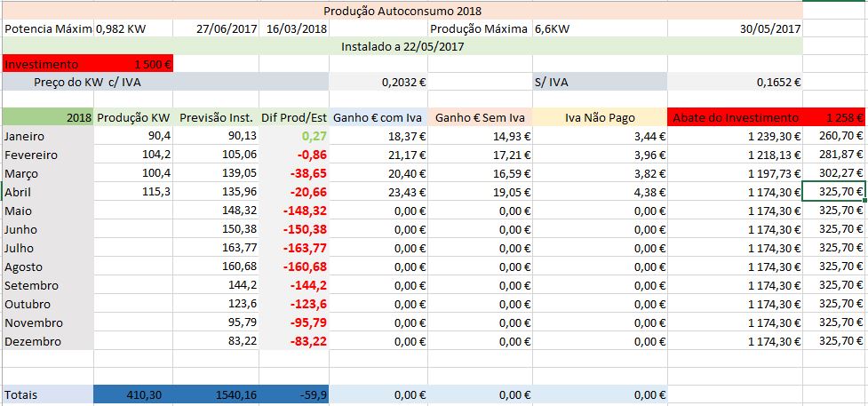Click the 'Totais' row label

click(48, 395)
